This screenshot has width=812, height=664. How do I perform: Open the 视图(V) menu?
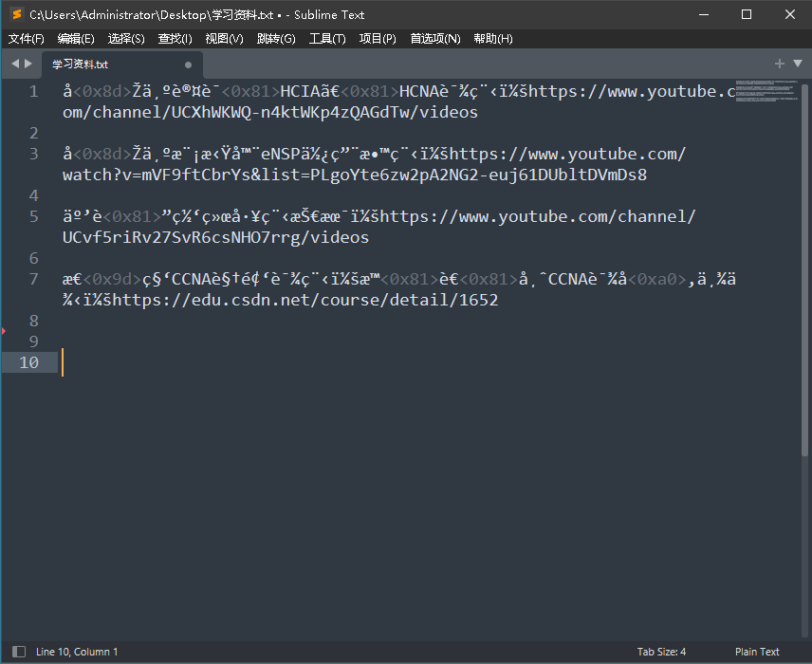point(223,39)
